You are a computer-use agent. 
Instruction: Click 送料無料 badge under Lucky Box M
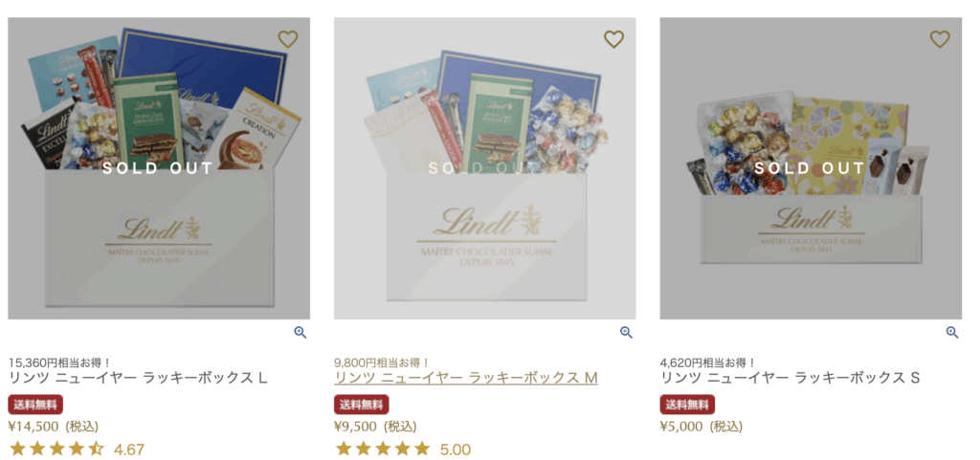[x=361, y=405]
